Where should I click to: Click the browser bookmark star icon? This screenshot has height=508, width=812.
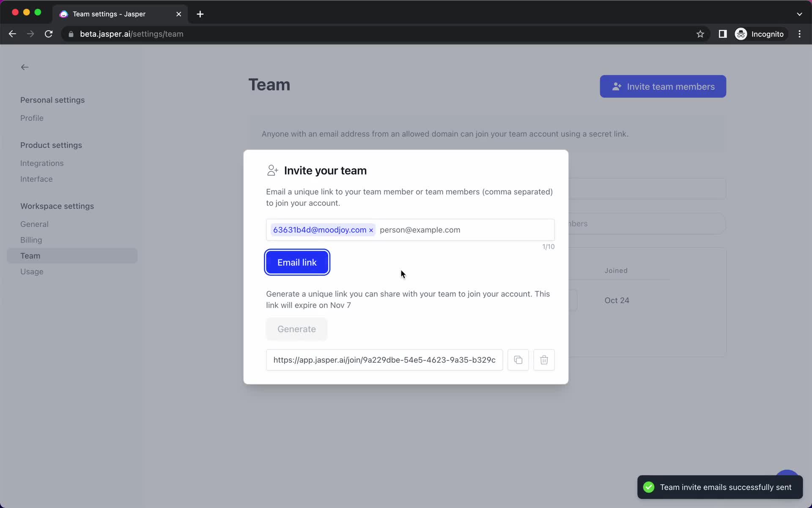click(x=700, y=34)
